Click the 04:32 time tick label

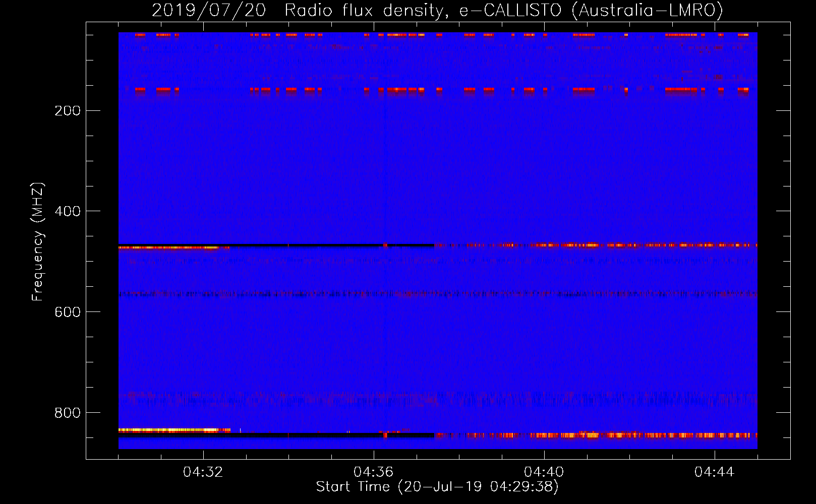point(203,472)
